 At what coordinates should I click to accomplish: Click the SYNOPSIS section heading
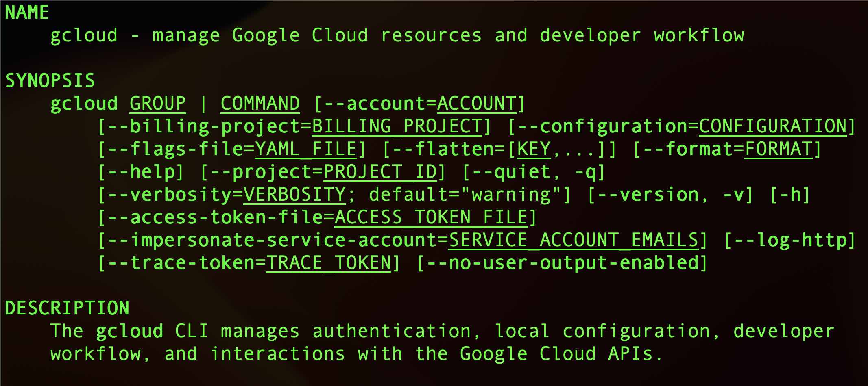click(50, 80)
